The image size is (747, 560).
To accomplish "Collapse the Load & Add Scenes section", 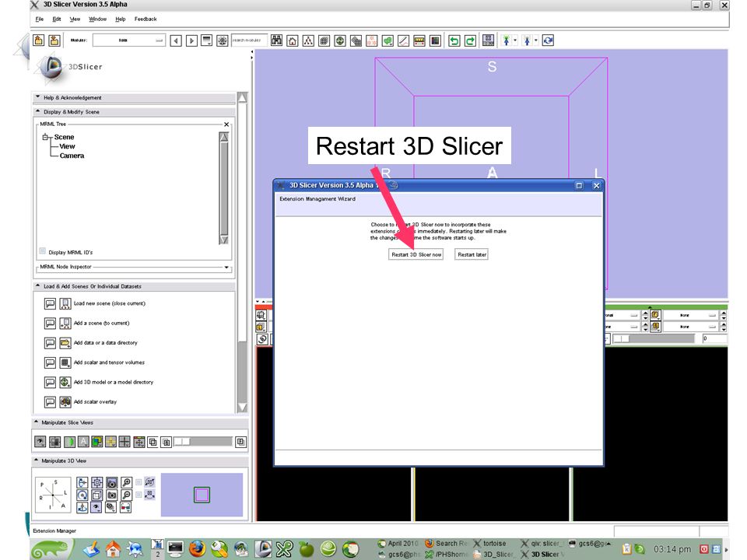I will [135, 286].
